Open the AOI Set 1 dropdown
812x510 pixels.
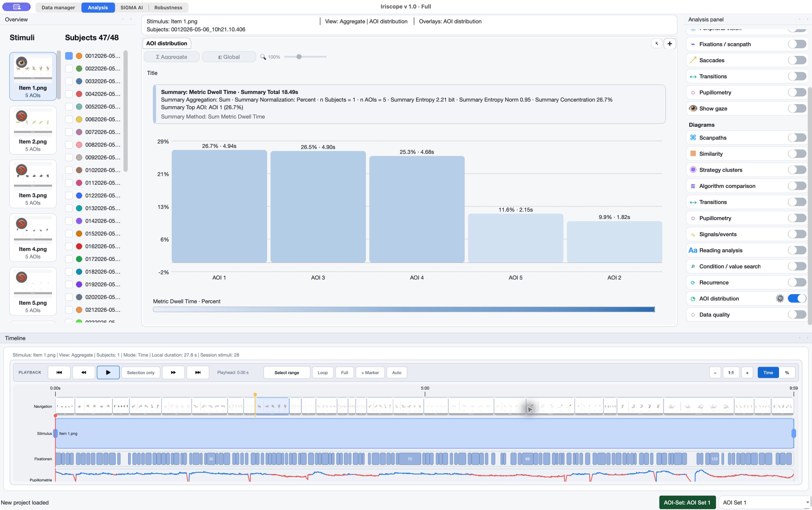click(x=764, y=502)
